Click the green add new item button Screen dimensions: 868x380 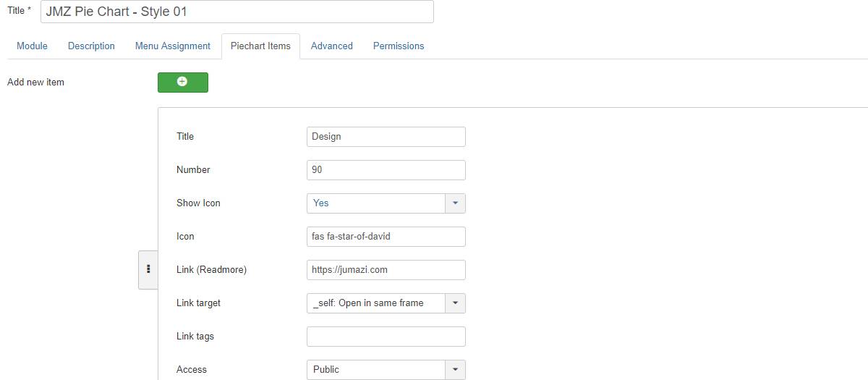tap(182, 82)
